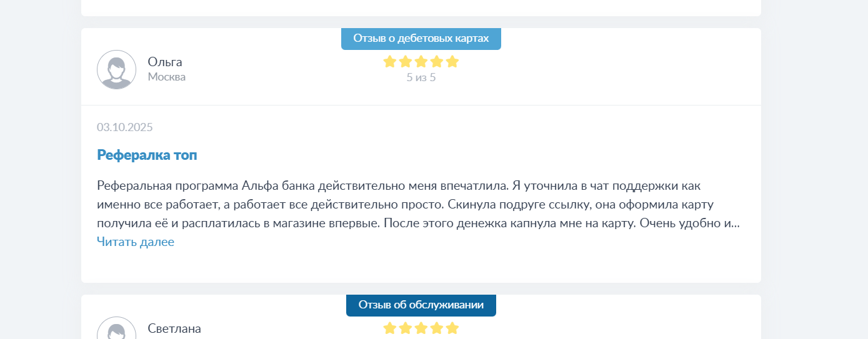Click middle star in Светлана's rating
The height and width of the screenshot is (339, 868).
tap(421, 328)
